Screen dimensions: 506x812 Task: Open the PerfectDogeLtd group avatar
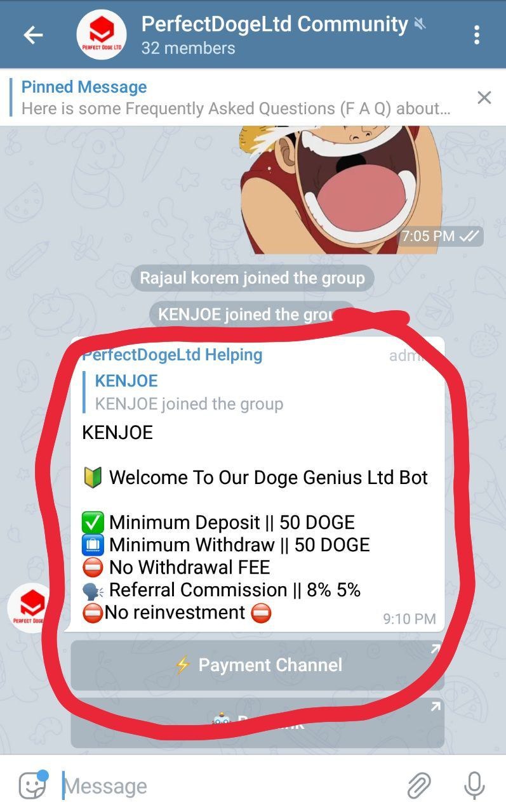pyautogui.click(x=102, y=34)
